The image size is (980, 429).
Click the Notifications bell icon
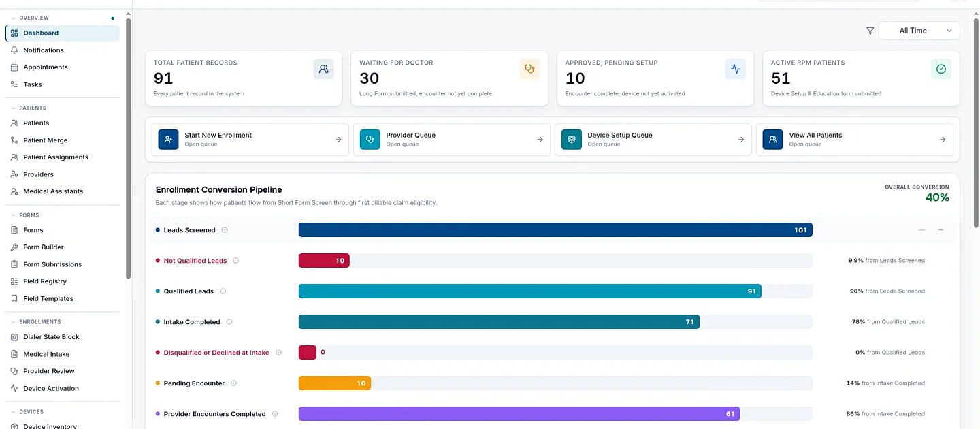coord(14,50)
